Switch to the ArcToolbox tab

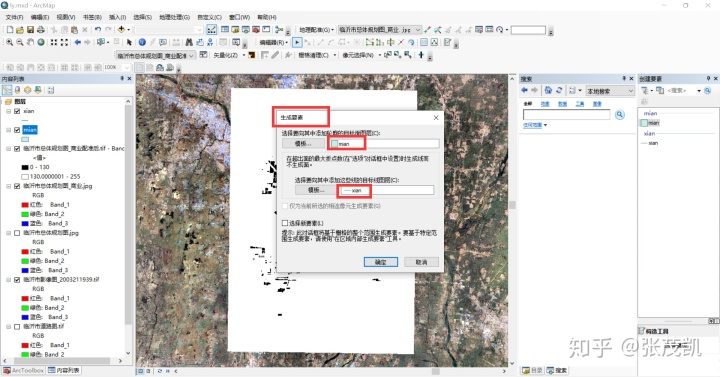23,370
